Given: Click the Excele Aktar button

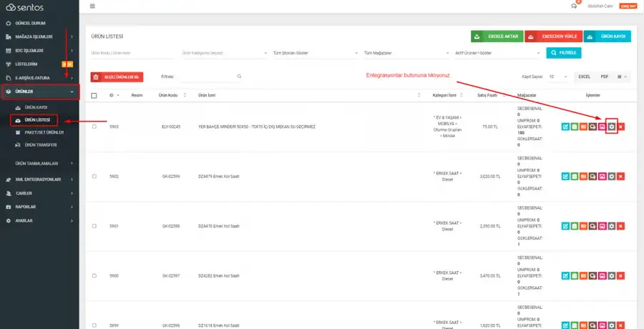Looking at the screenshot, I should pyautogui.click(x=497, y=36).
